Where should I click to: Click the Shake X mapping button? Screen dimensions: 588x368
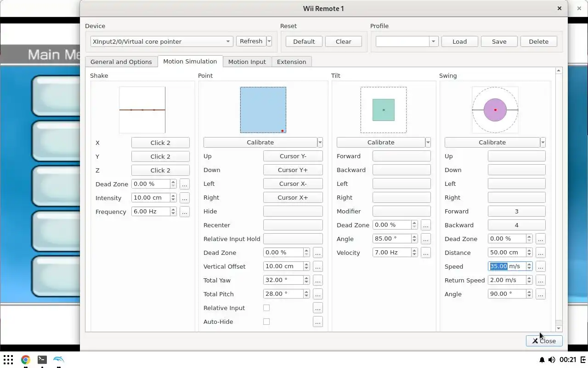click(160, 143)
